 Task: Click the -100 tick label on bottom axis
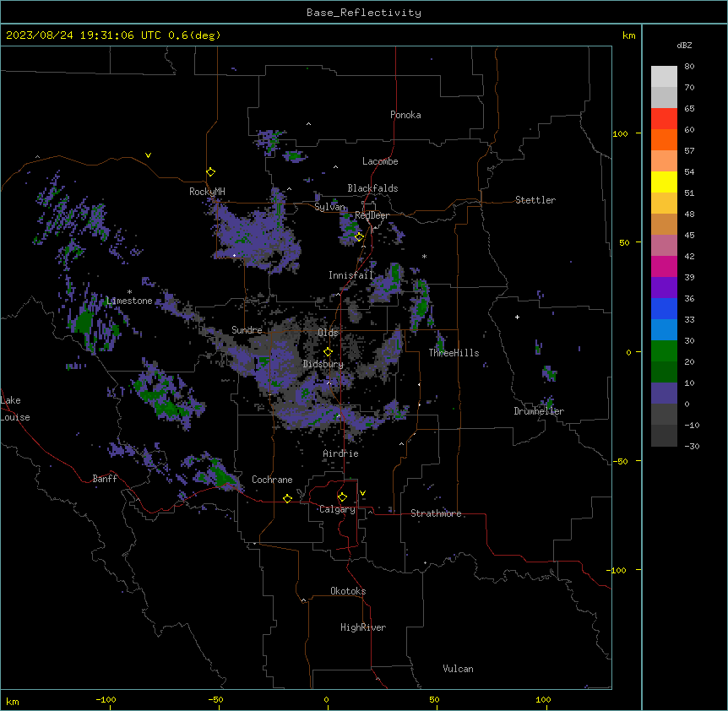(106, 700)
